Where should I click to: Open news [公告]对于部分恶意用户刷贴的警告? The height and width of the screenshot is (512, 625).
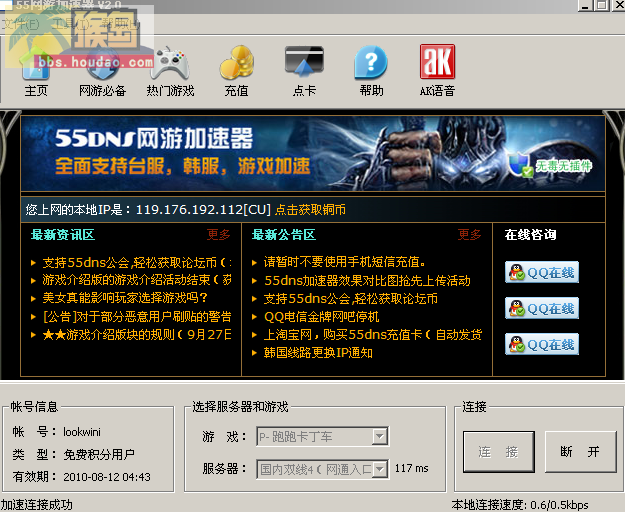click(137, 317)
